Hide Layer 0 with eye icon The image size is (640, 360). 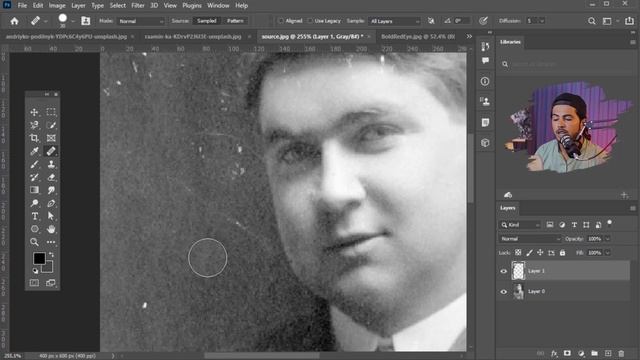(x=504, y=292)
